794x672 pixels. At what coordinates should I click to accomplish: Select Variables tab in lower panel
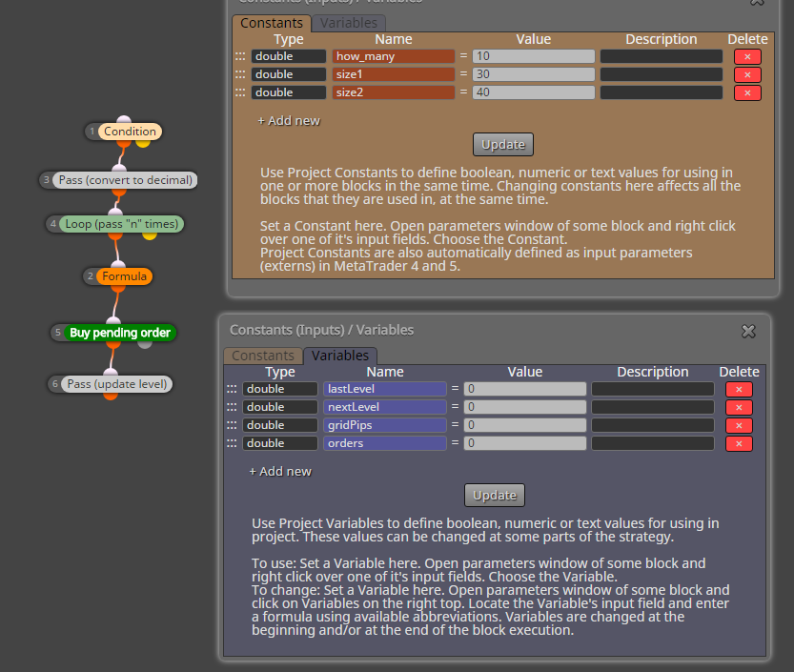339,356
